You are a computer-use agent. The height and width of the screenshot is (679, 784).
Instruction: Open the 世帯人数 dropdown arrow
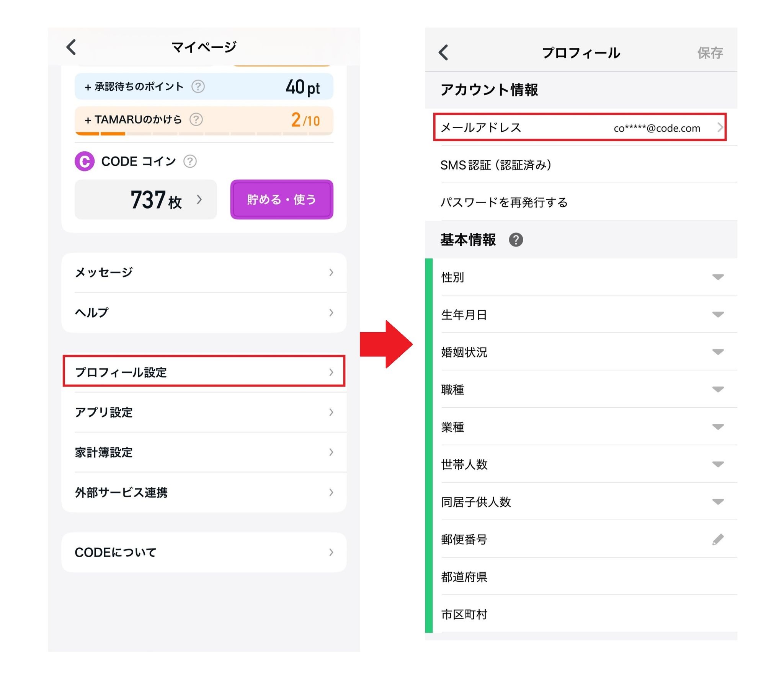click(718, 464)
